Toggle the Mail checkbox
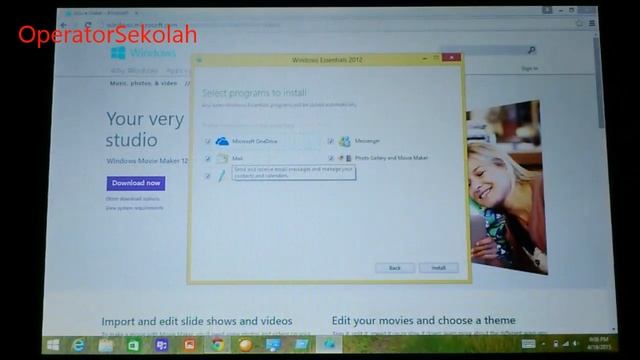This screenshot has height=360, width=640. (x=207, y=158)
